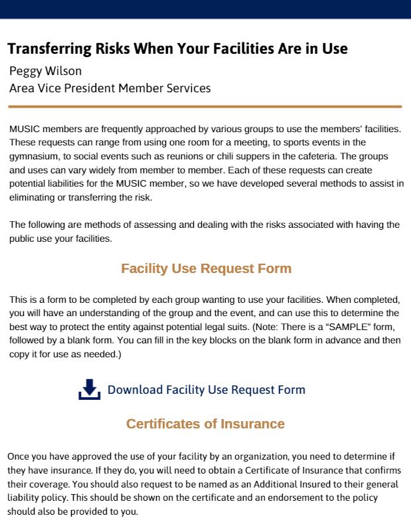Click the paragraph starting The following are methods
The image size is (411, 532).
click(205, 232)
